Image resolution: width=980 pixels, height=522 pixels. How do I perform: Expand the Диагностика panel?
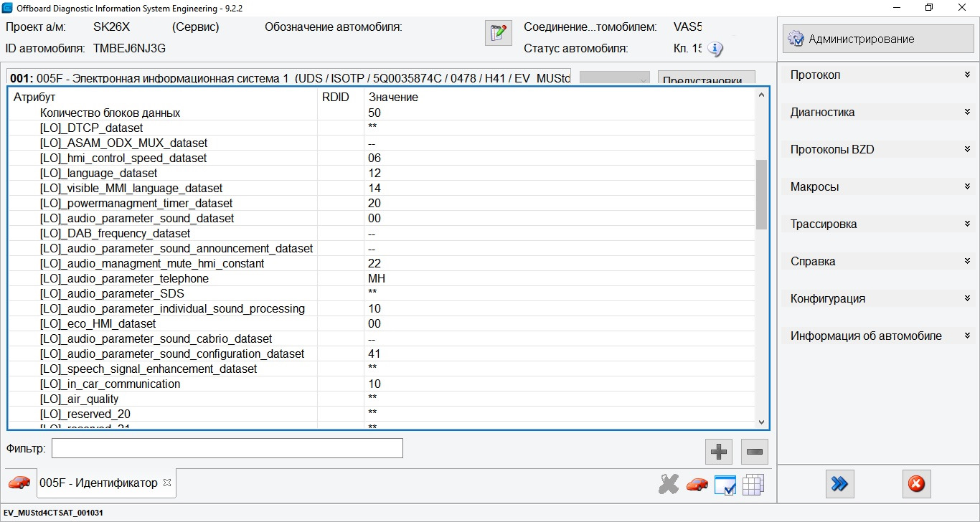pos(881,112)
